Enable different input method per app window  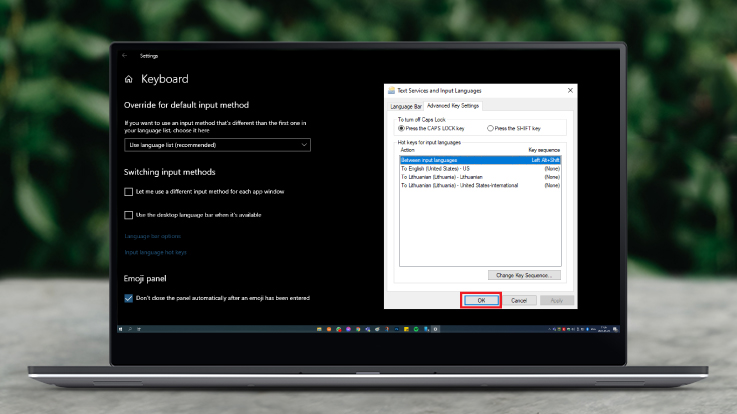(128, 191)
